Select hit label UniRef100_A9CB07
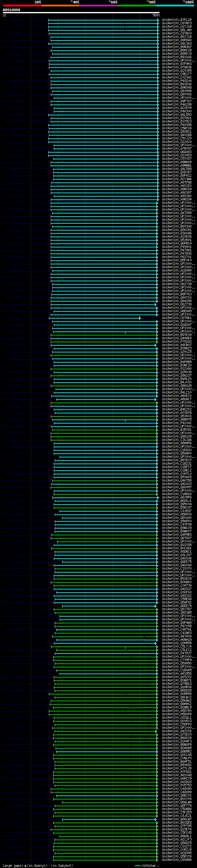Viewport: 197px width, 868px height. click(x=177, y=345)
